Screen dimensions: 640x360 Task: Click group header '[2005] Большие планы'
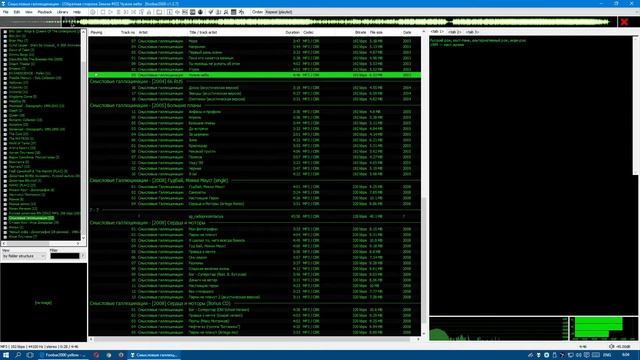145,105
